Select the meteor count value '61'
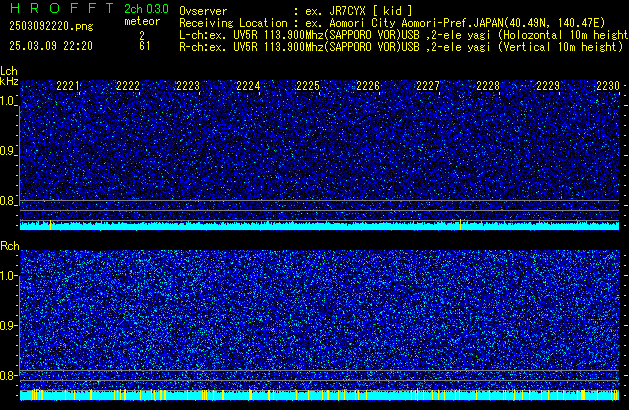The height and width of the screenshot is (410, 629). 145,46
